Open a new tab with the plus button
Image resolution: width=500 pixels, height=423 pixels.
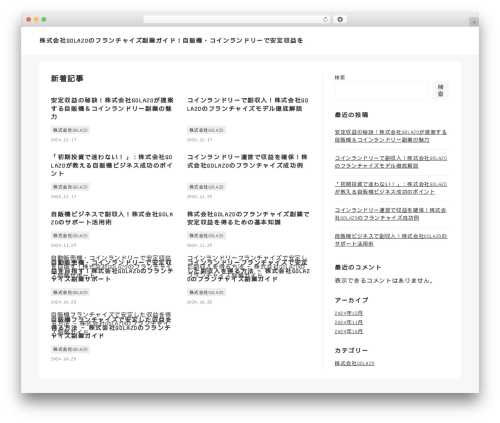(474, 22)
